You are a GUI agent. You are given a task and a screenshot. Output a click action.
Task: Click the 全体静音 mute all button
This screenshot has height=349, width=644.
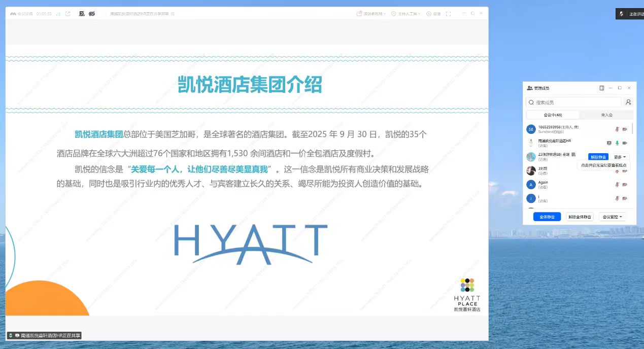547,217
